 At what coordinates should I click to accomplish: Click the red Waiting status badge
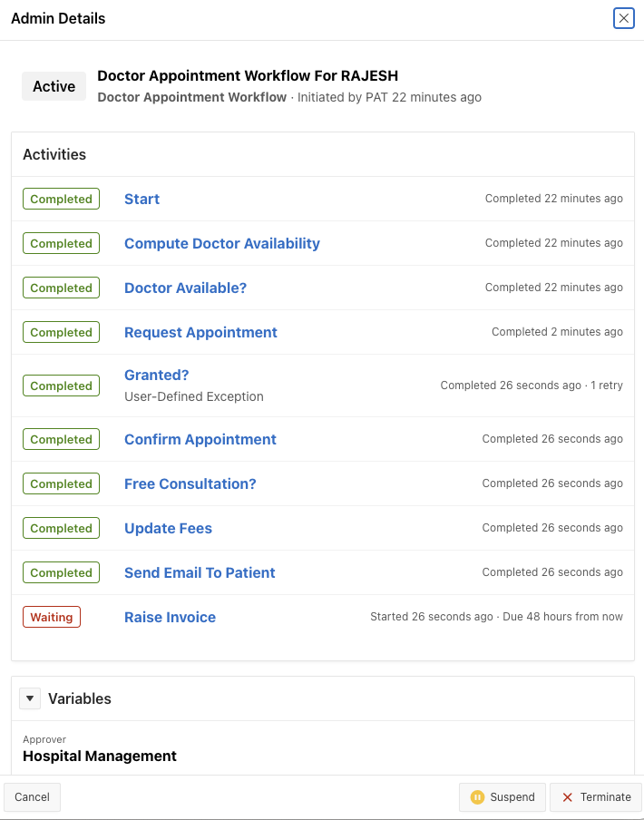52,618
